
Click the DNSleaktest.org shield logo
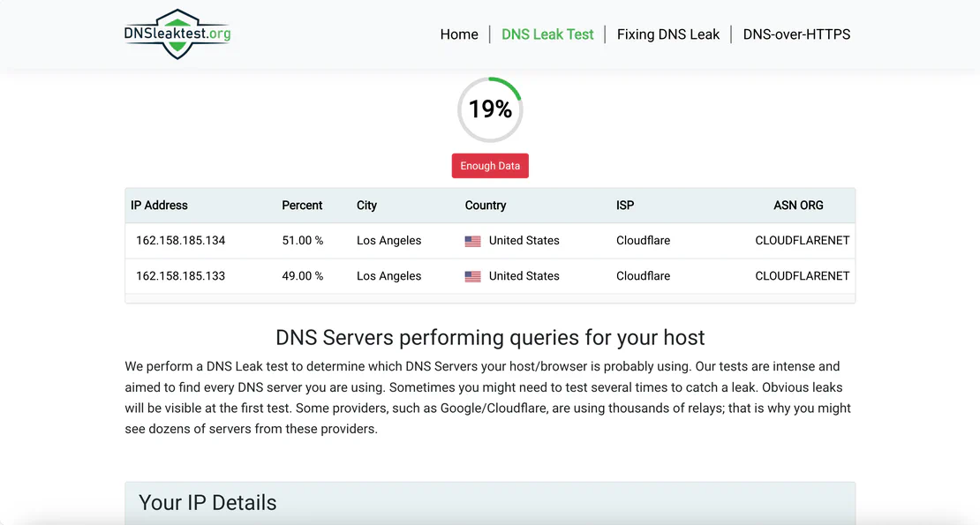click(x=177, y=34)
